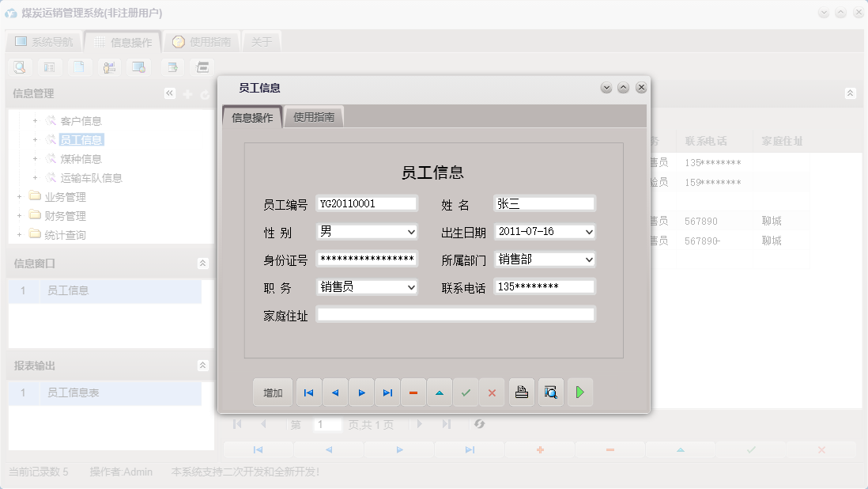Confirm changes with the green checkmark
This screenshot has width=868, height=489.
466,392
